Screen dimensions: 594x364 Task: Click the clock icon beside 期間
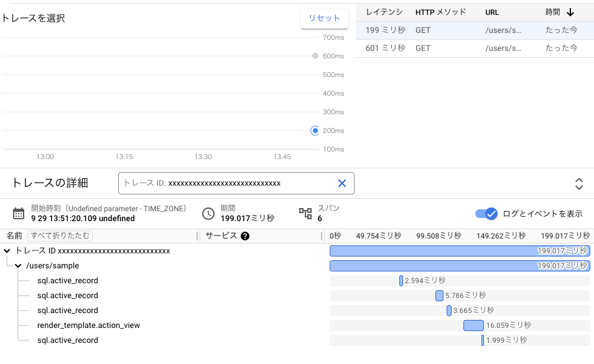pos(208,214)
